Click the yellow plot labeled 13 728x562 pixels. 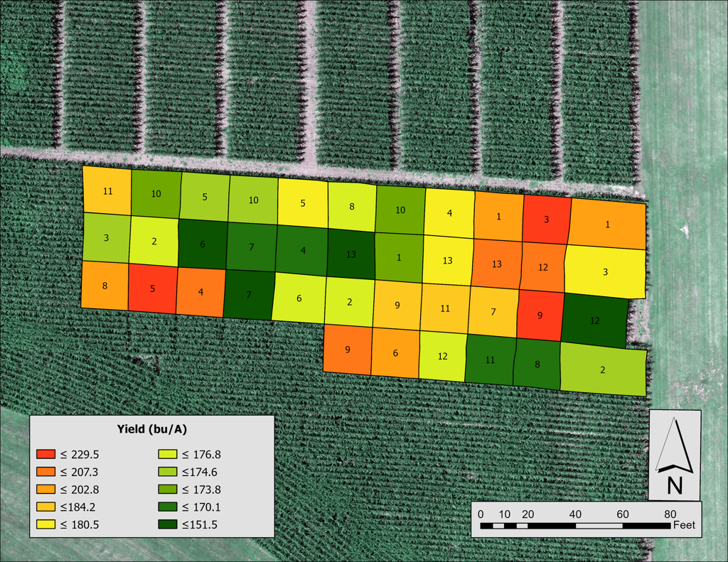click(448, 260)
